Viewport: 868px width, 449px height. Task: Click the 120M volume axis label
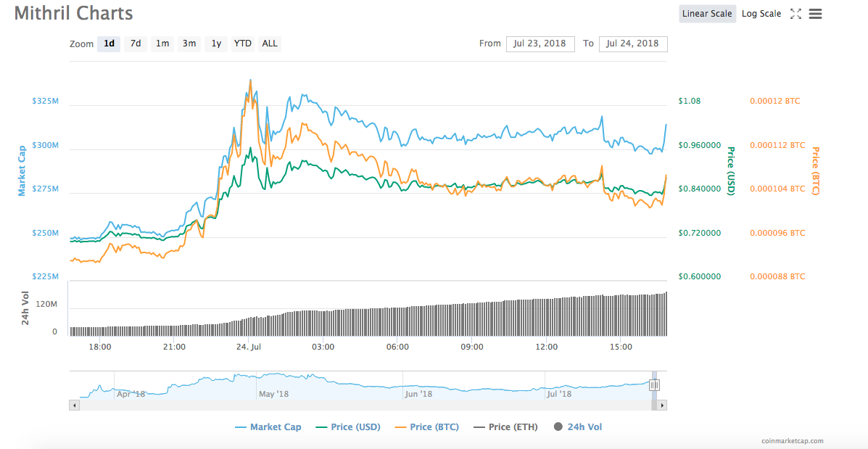coord(46,305)
